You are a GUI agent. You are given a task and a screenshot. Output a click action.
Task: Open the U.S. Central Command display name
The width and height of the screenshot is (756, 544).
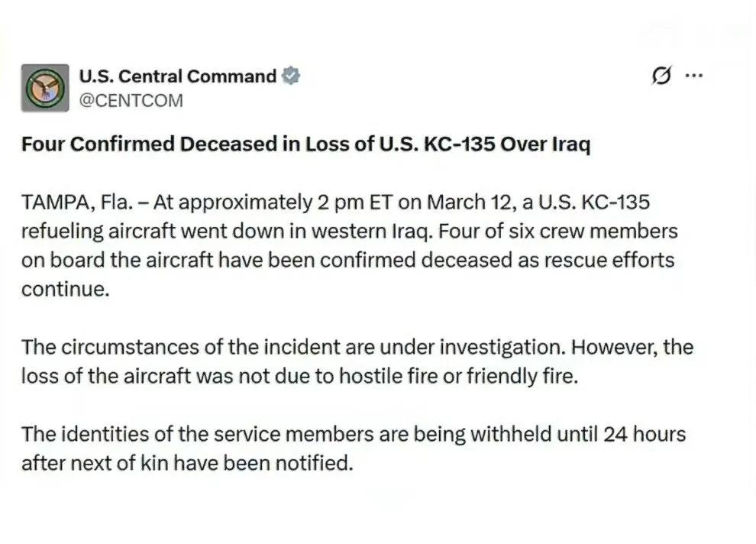178,76
